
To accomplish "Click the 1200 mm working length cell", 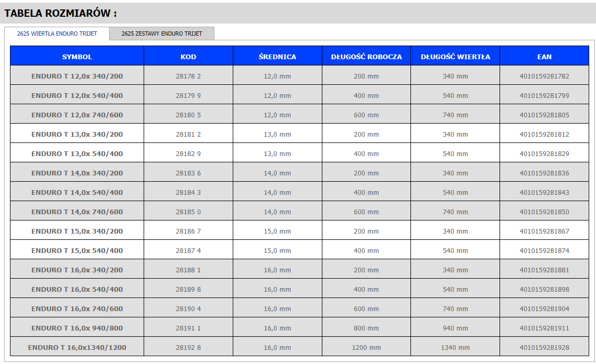I will point(366,347).
